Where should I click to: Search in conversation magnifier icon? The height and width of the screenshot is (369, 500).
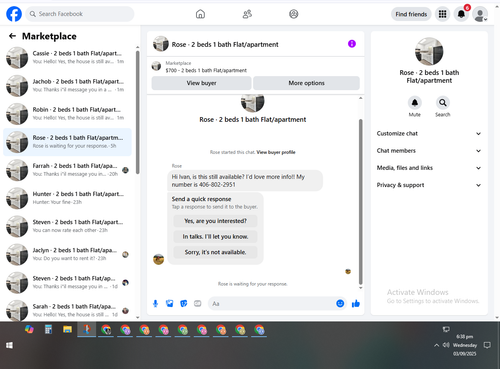(x=443, y=103)
